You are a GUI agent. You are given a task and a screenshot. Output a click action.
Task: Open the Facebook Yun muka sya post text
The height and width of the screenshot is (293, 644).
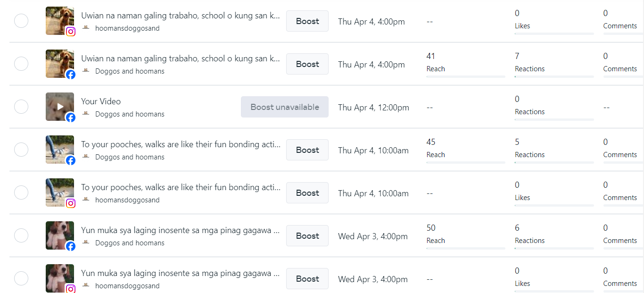[181, 230]
